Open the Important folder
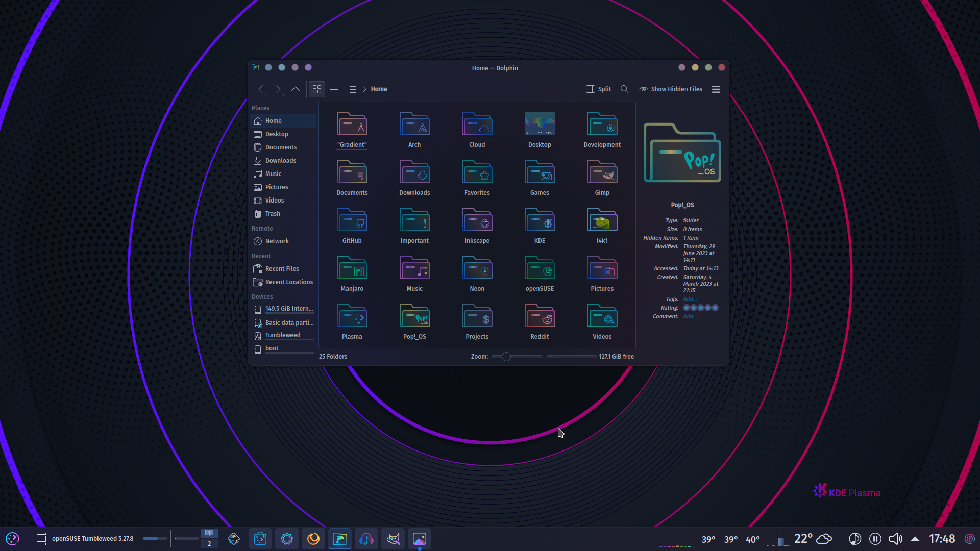Viewport: 980px width, 551px height. pos(414,226)
